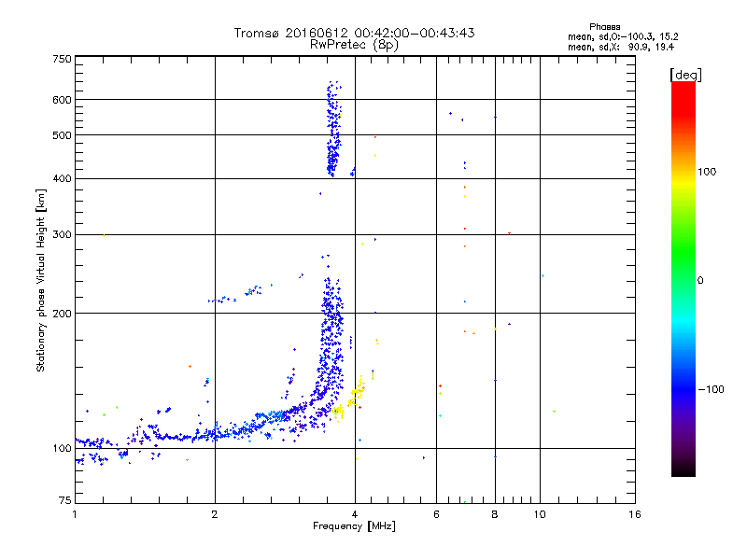Click the y-axis tick label '300'

click(x=62, y=234)
